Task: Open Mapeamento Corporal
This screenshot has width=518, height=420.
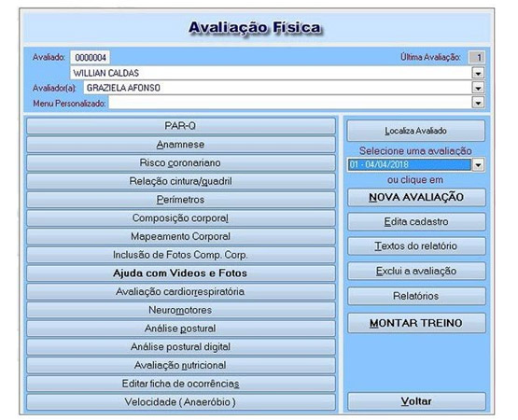Action: click(x=181, y=237)
